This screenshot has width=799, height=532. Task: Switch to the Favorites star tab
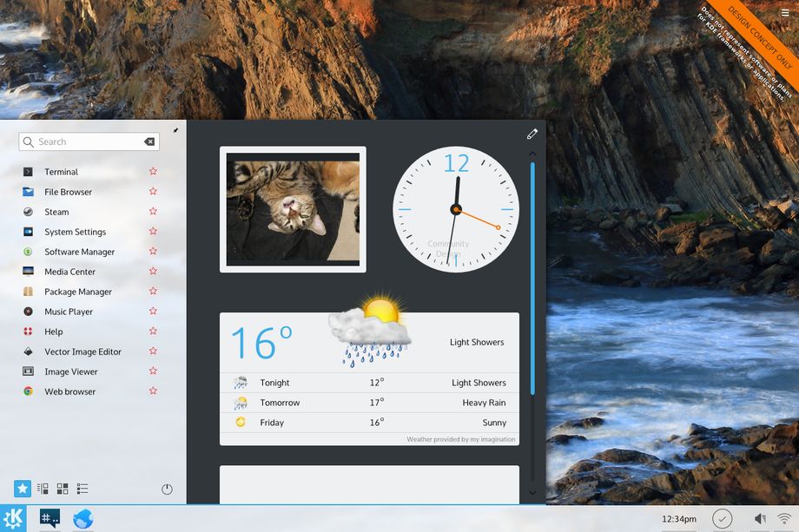pos(23,489)
